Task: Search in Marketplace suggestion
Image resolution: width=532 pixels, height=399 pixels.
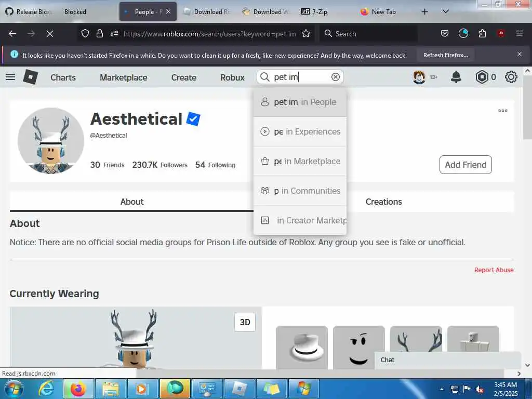Action: click(300, 161)
